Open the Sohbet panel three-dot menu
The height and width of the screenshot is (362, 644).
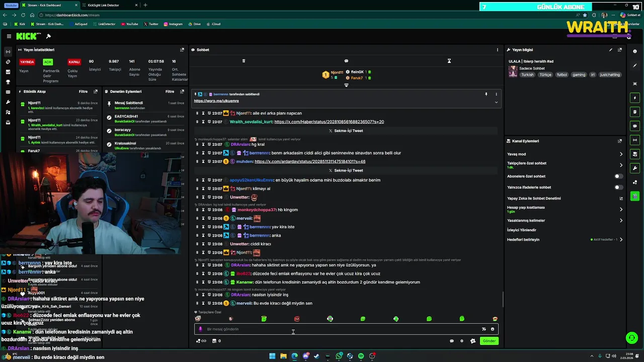tap(498, 50)
